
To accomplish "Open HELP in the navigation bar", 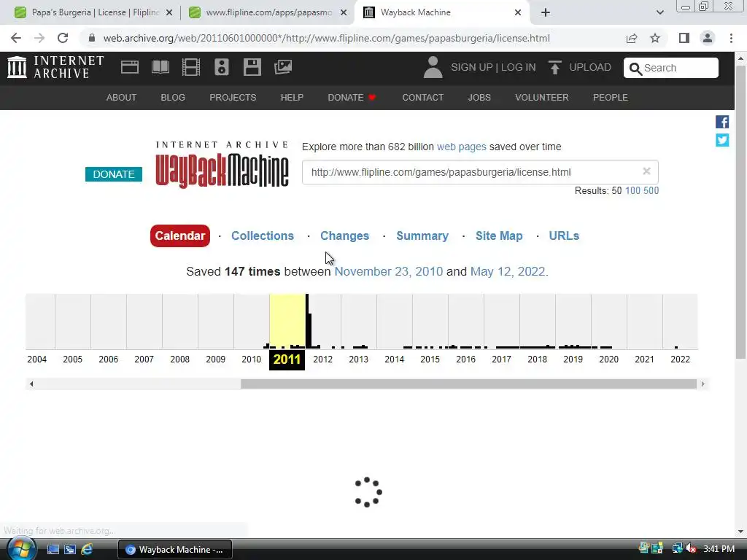I will (x=292, y=98).
